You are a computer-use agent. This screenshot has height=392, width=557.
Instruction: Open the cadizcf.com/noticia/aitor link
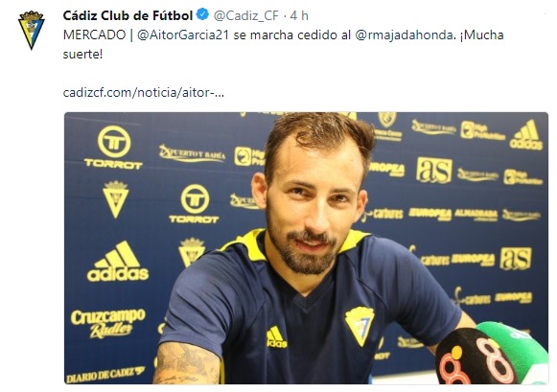click(144, 93)
